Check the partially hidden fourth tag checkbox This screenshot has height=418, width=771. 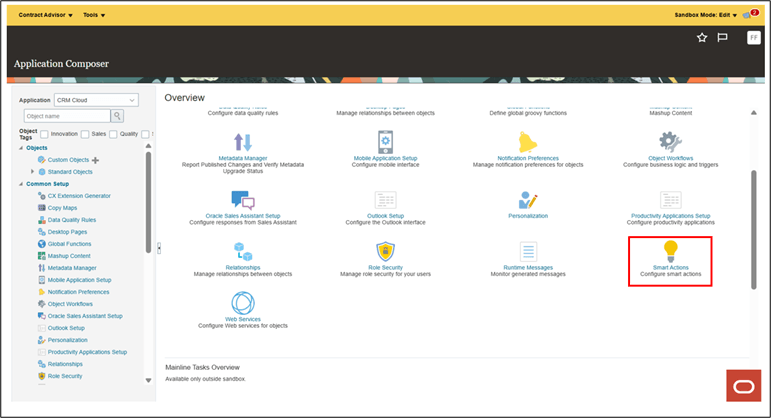point(145,134)
